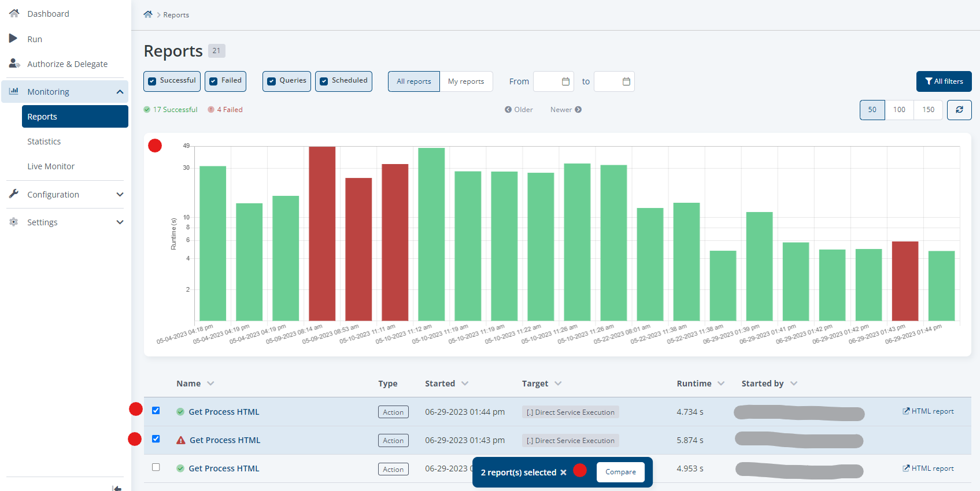Uncheck the Successful filter checkbox
980x491 pixels.
(152, 81)
